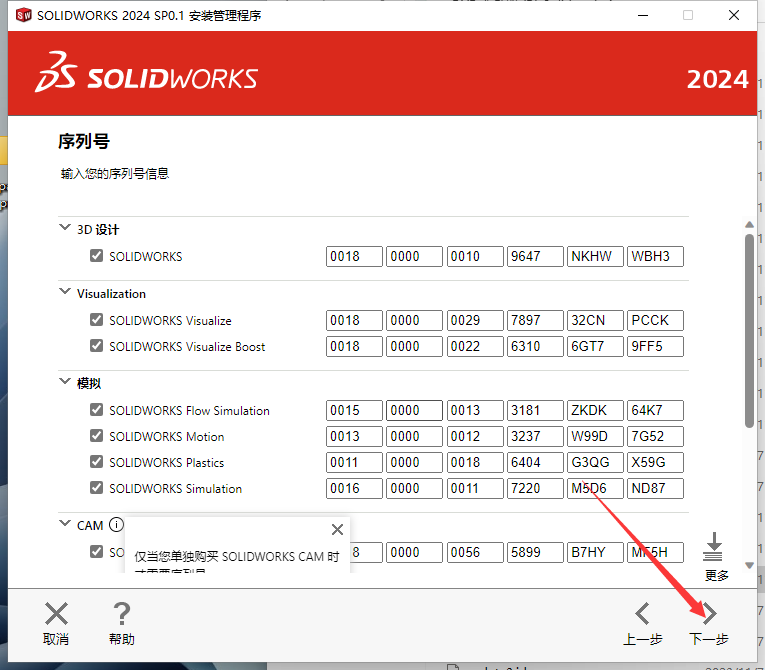
Task: Uncheck the SOLIDWORKS Motion checkbox
Action: pos(97,436)
